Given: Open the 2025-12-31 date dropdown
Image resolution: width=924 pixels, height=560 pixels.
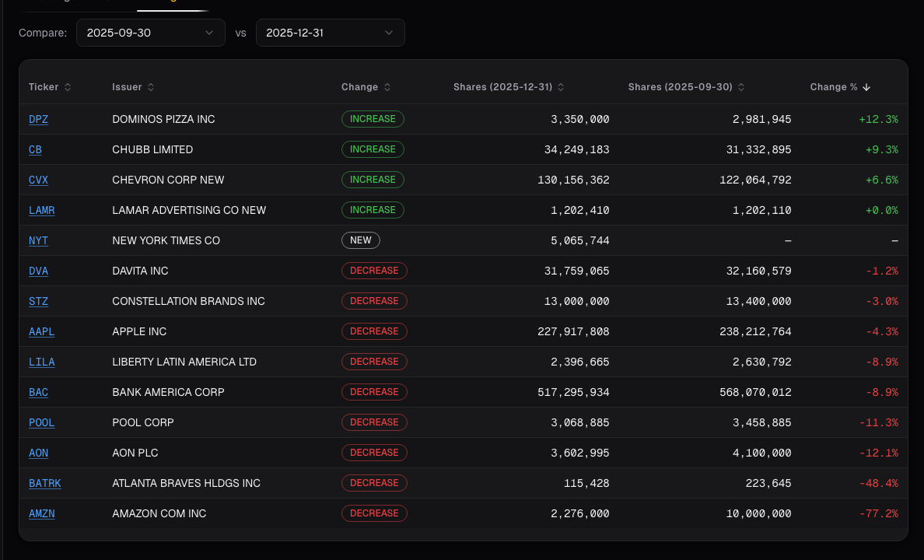Looking at the screenshot, I should 330,33.
